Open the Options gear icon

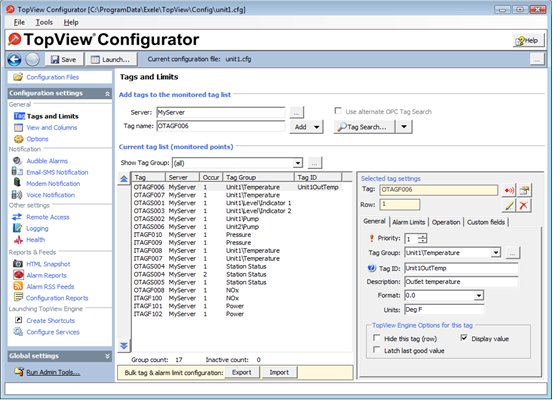coord(18,139)
